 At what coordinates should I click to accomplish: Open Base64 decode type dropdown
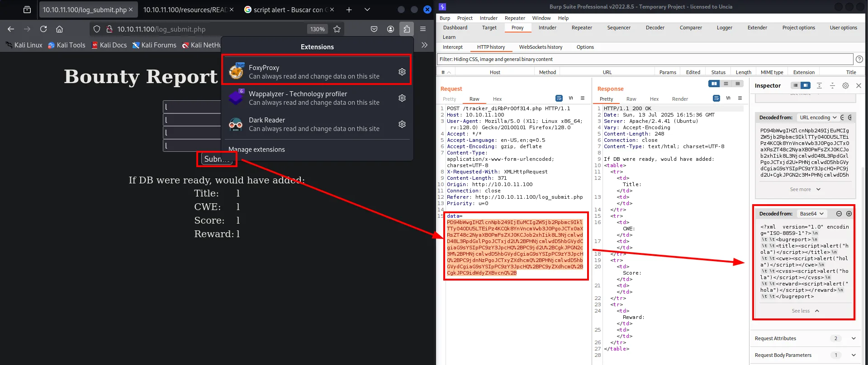(811, 214)
